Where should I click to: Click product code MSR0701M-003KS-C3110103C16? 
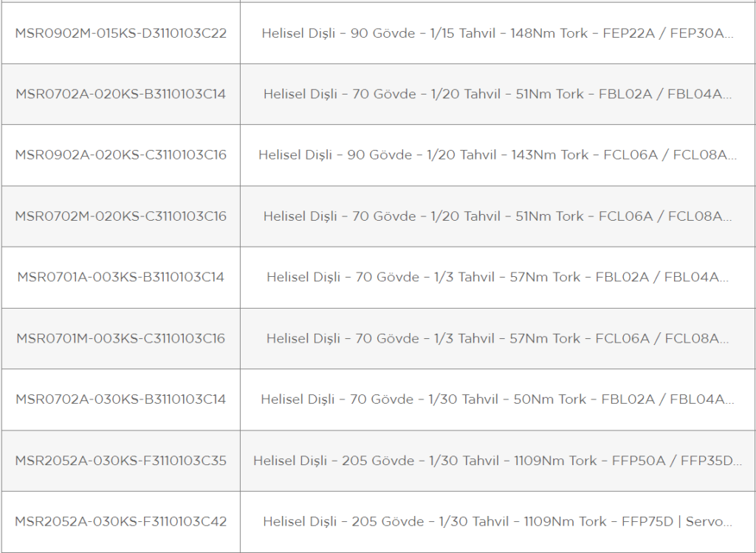pyautogui.click(x=120, y=338)
